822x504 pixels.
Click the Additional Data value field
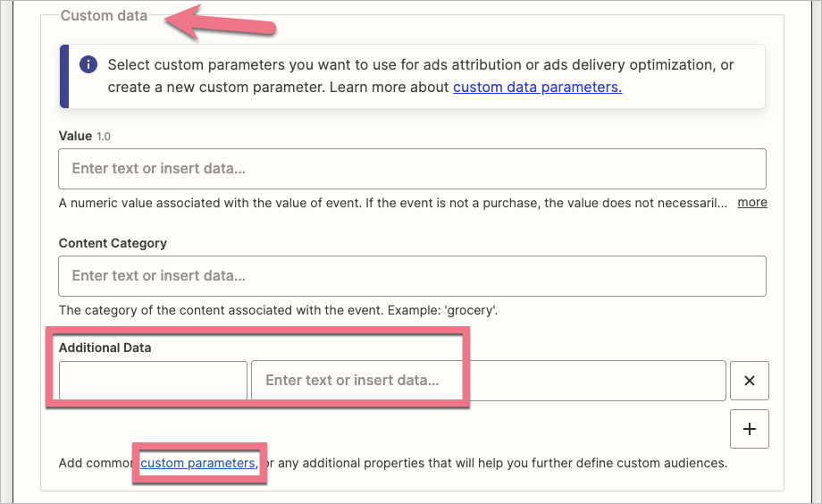pos(488,381)
